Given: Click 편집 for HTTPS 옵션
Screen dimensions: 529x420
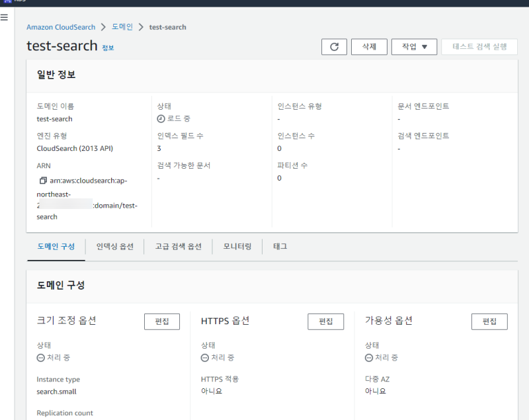Looking at the screenshot, I should pyautogui.click(x=325, y=321).
